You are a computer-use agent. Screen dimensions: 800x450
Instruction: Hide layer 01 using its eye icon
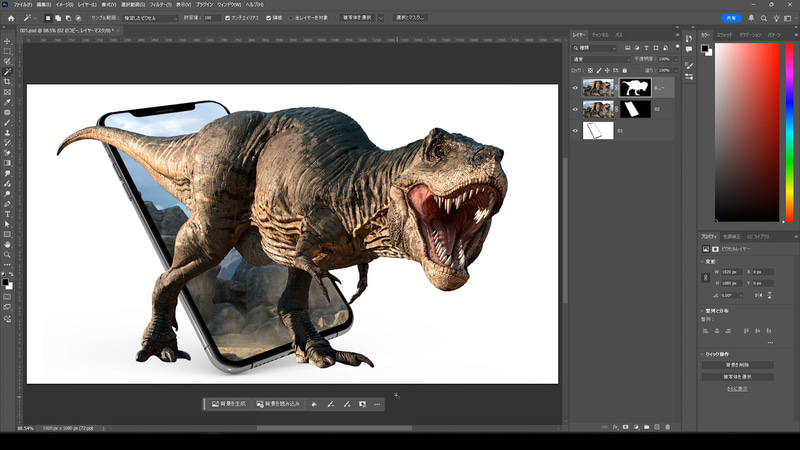point(575,130)
